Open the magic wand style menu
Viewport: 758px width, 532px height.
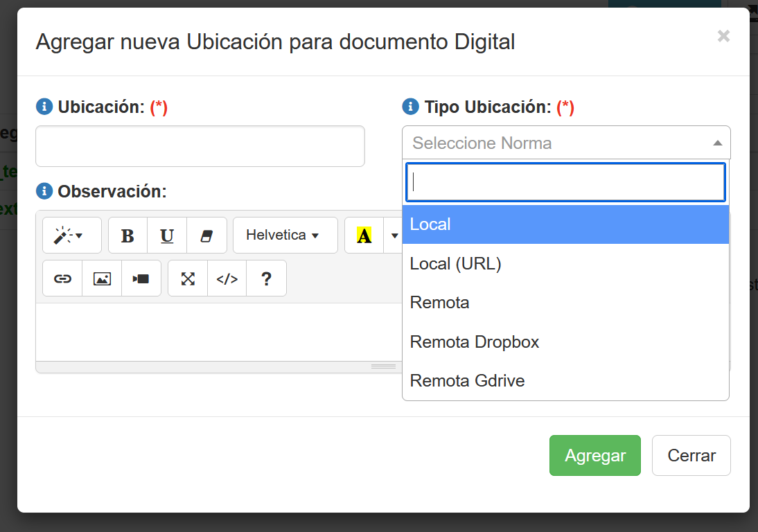coord(71,236)
